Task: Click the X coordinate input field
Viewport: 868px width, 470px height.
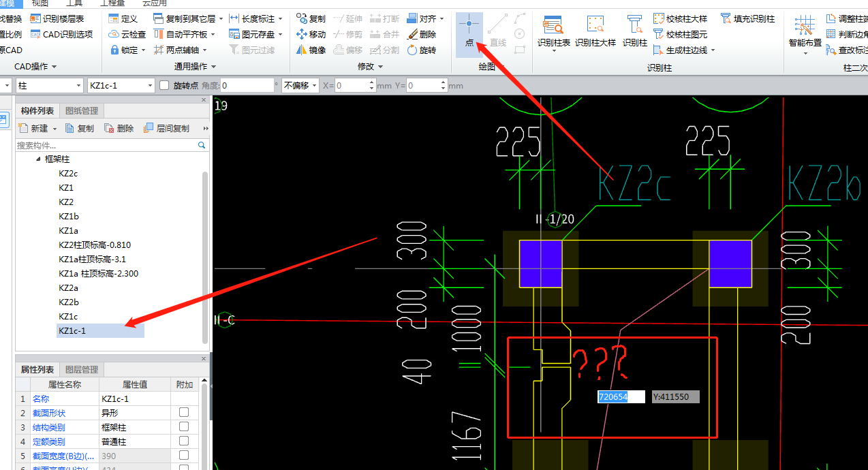Action: pos(356,85)
